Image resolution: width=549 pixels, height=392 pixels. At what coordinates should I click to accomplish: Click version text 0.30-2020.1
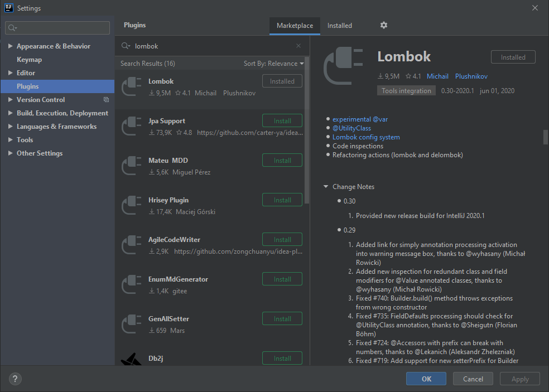(458, 91)
